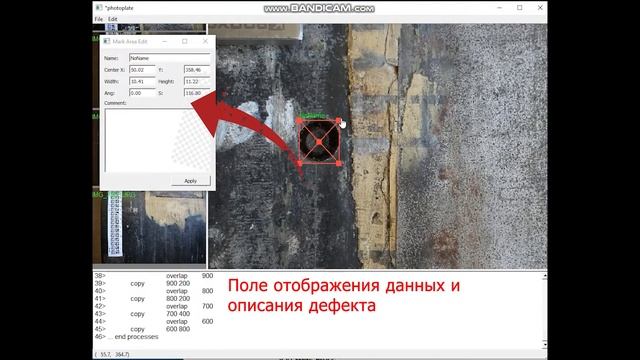Click inside the Comment text area

coord(158,140)
